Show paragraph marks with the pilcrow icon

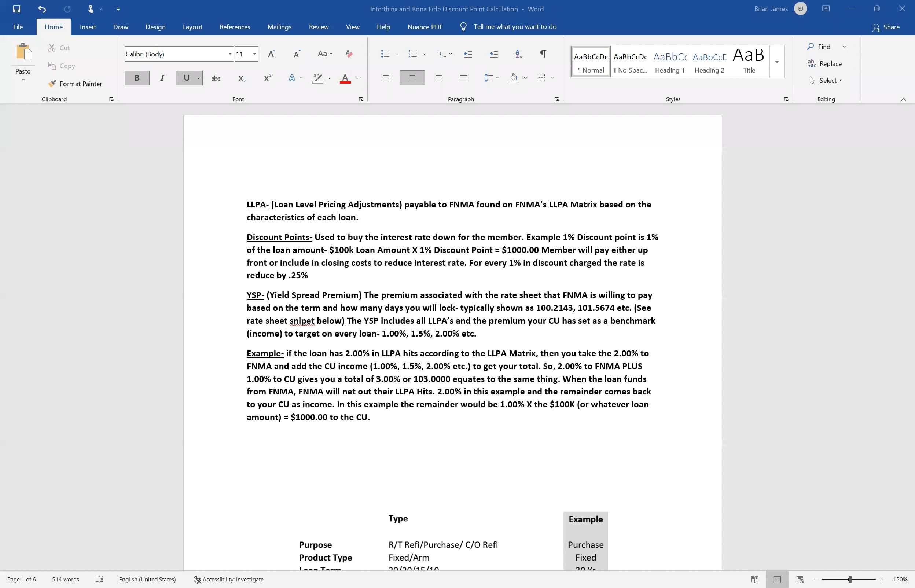(x=543, y=54)
